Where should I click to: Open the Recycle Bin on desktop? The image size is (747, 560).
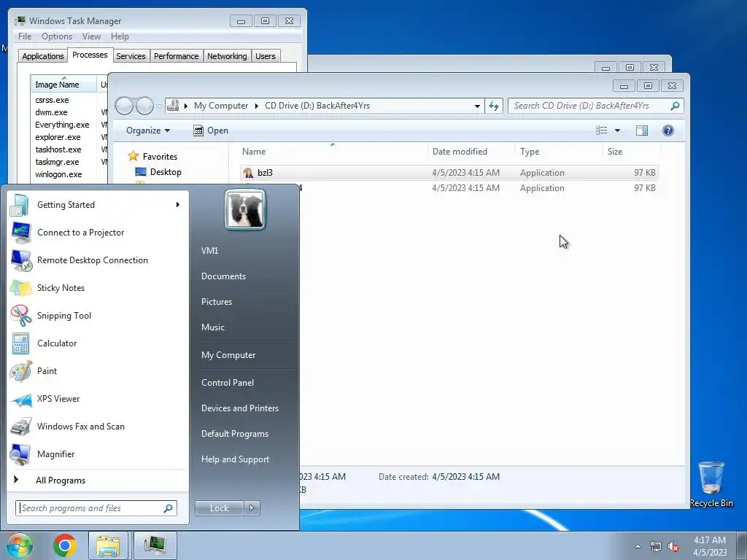(x=711, y=484)
